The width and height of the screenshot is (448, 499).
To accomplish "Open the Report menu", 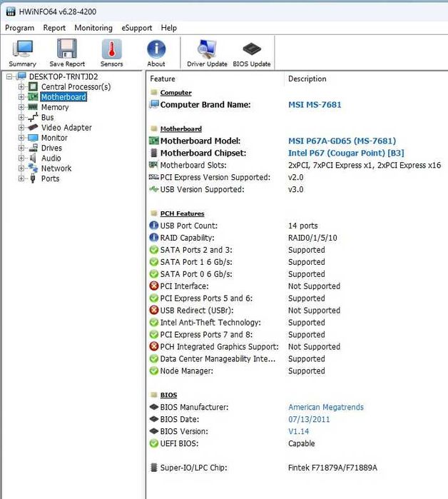I will point(54,28).
